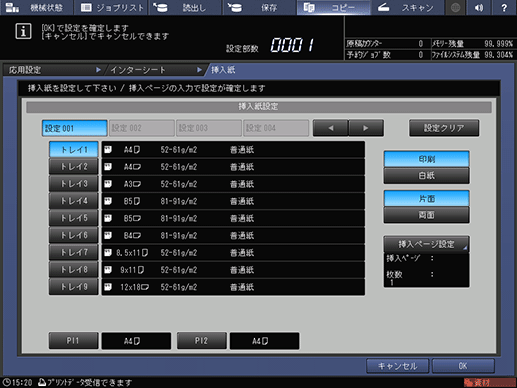Choose 印刷 print mode
Viewport: 517px width, 388px height.
[426, 159]
